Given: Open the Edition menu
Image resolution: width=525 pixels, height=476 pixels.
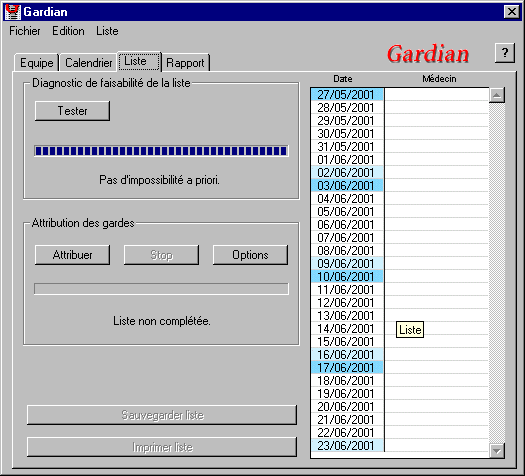Looking at the screenshot, I should pos(68,31).
